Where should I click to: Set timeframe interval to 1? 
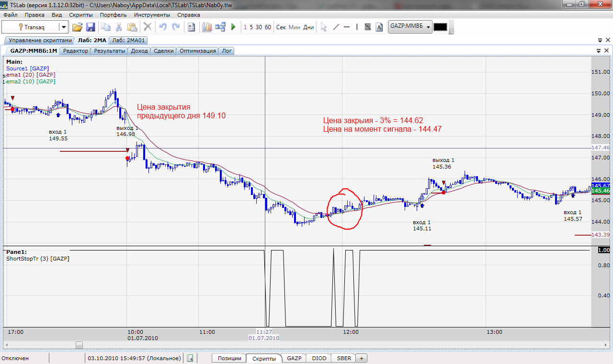[x=245, y=27]
